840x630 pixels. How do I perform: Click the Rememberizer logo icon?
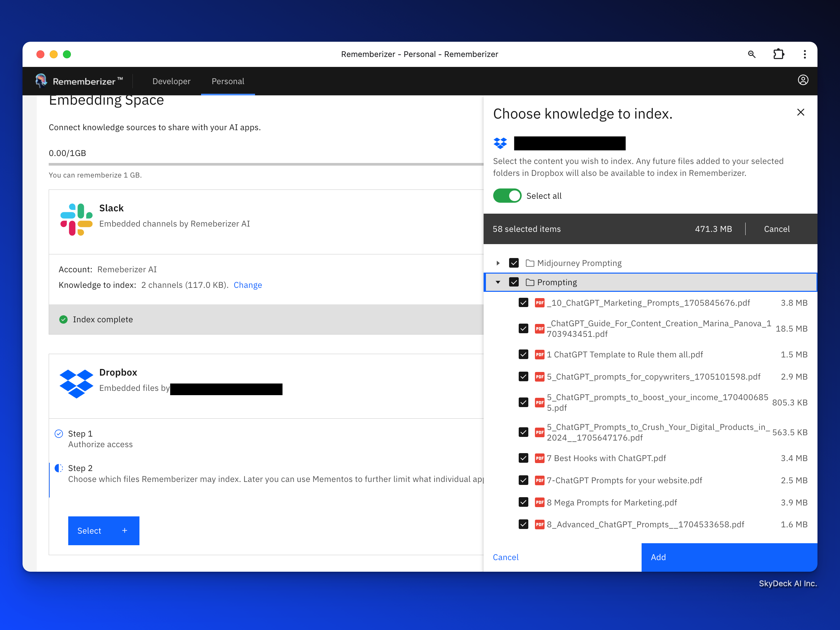coord(41,80)
